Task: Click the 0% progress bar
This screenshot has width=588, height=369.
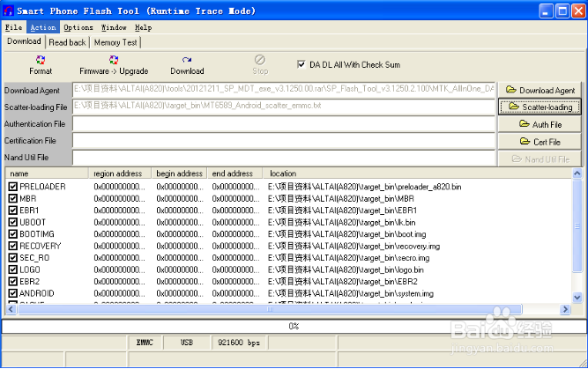Action: [x=294, y=327]
